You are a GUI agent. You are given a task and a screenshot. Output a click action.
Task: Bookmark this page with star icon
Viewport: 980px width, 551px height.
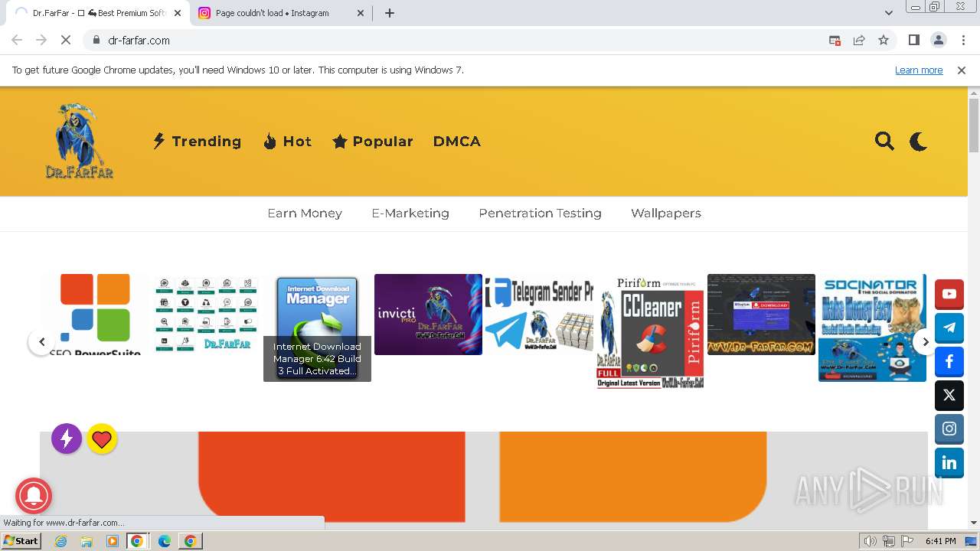pos(884,41)
